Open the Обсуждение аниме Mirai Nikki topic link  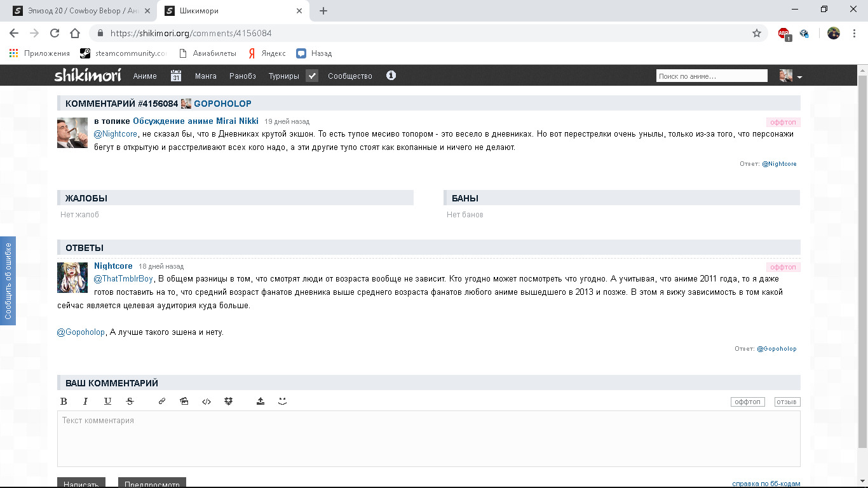pos(196,121)
